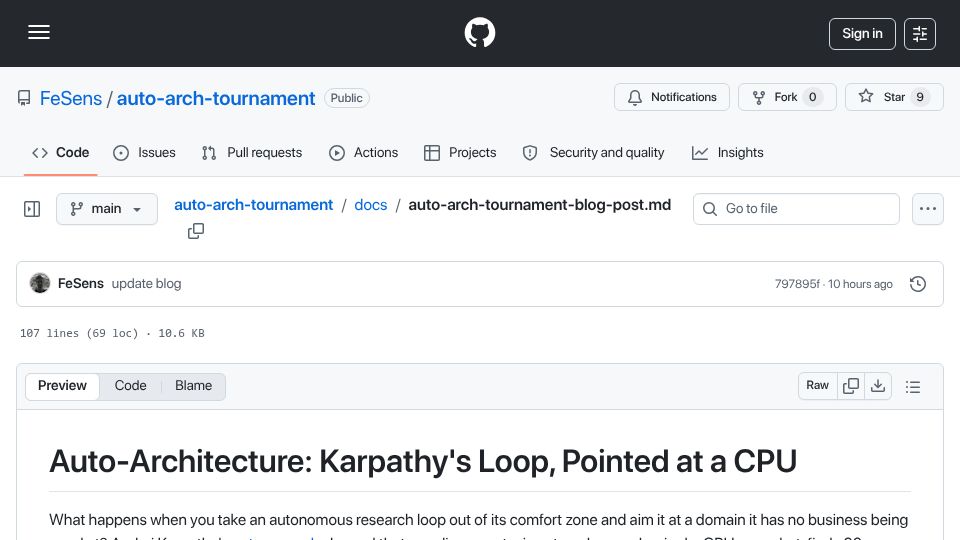Click the fork count 0
Screen dimensions: 960x540
coord(812,97)
